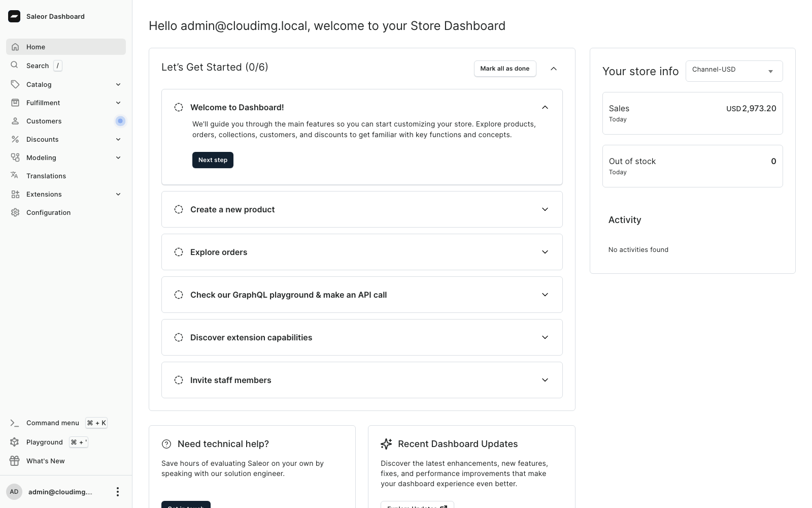Viewport: 812px width, 508px height.
Task: Expand the Invite staff members chevron
Action: (x=545, y=380)
